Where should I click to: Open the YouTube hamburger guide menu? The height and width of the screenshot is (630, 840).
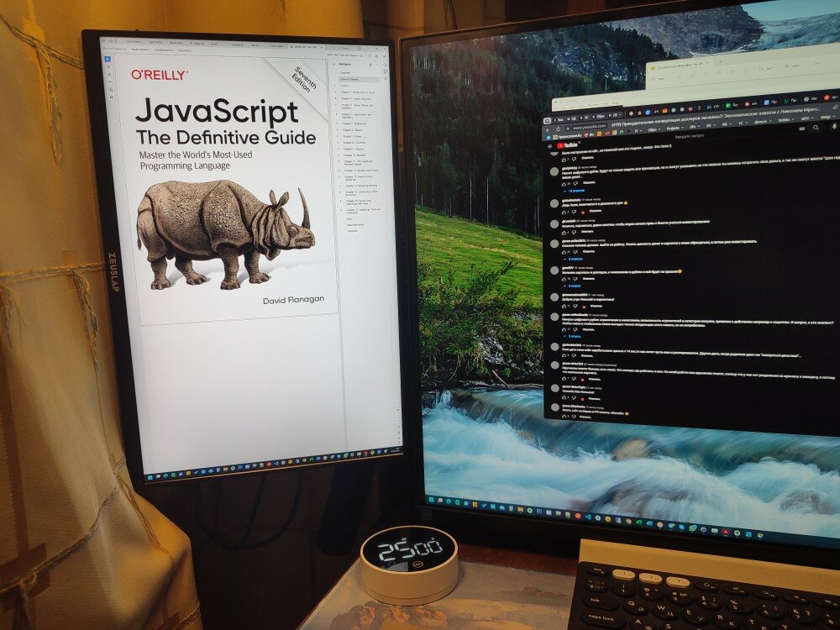(549, 145)
